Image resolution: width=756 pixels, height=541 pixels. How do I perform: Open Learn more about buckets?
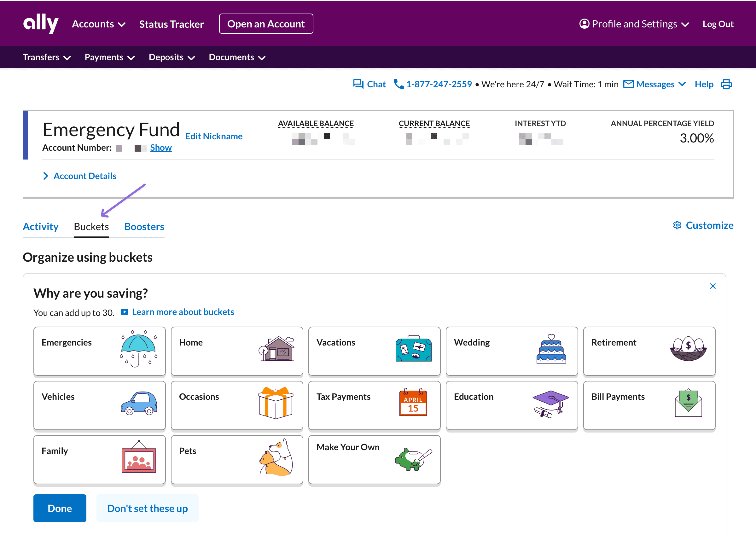183,312
